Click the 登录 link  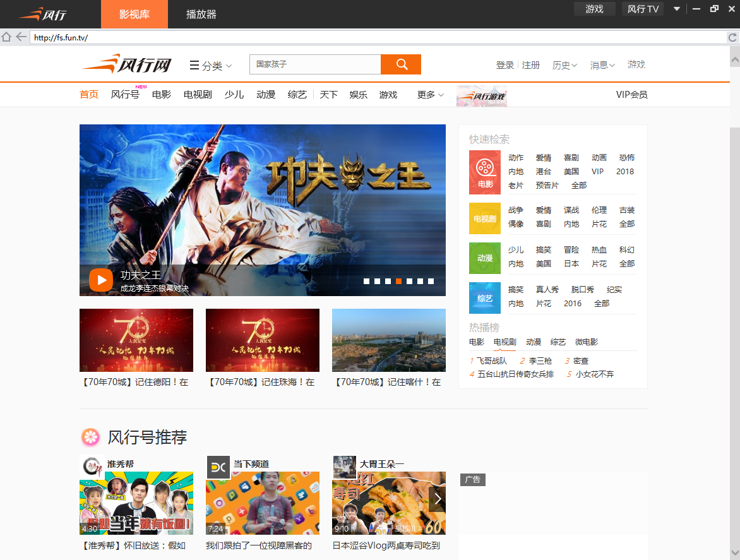pyautogui.click(x=504, y=65)
